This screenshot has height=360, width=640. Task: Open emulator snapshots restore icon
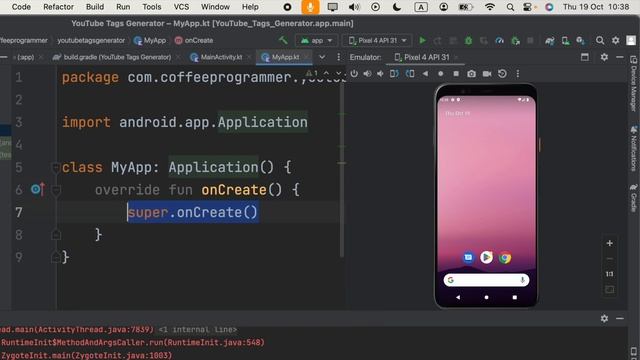point(502,73)
